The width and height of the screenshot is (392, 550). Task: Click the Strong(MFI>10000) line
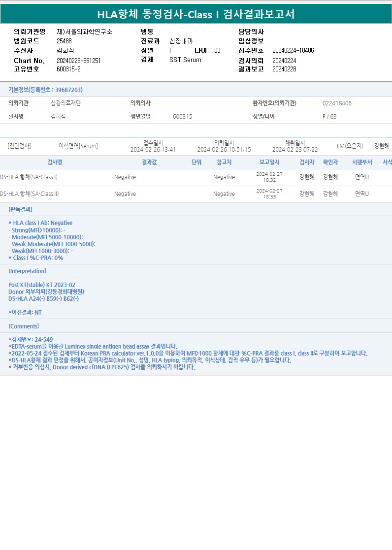click(37, 230)
